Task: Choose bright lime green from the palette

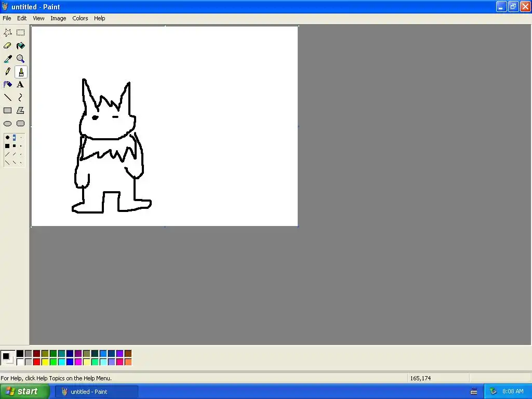Action: 54,362
